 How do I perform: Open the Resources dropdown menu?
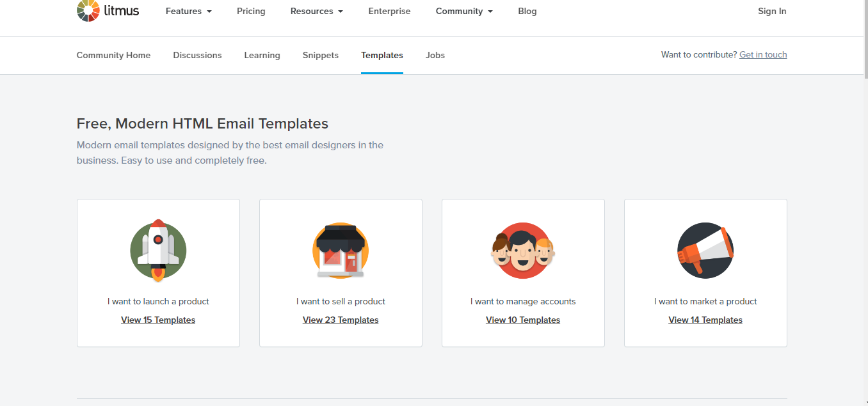tap(316, 11)
